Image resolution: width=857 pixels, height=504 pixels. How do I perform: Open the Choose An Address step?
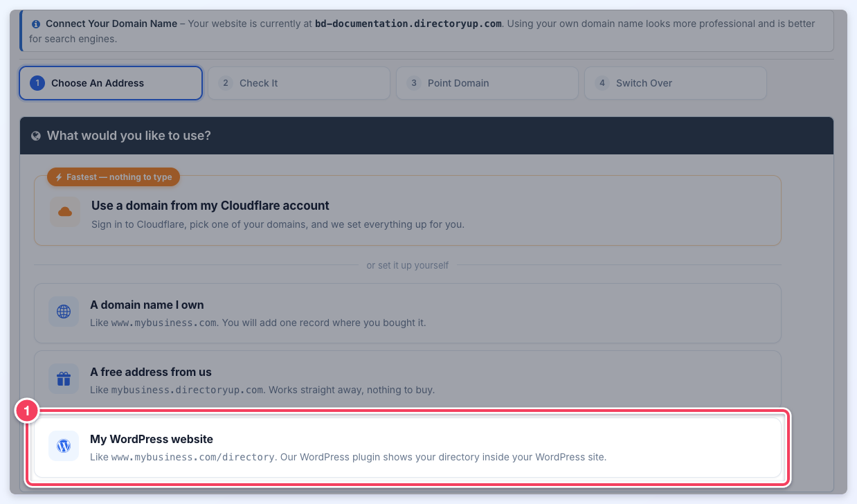point(111,83)
